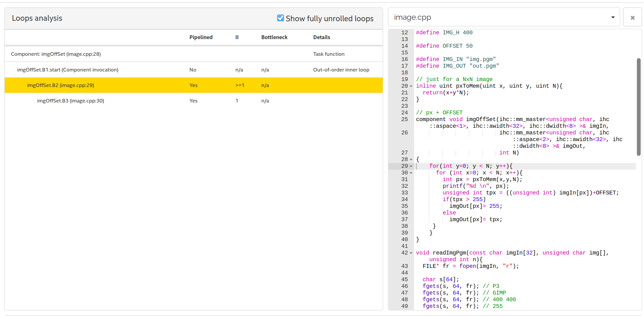Click line number 25 in the gutter
The image size is (644, 316).
pos(404,119)
